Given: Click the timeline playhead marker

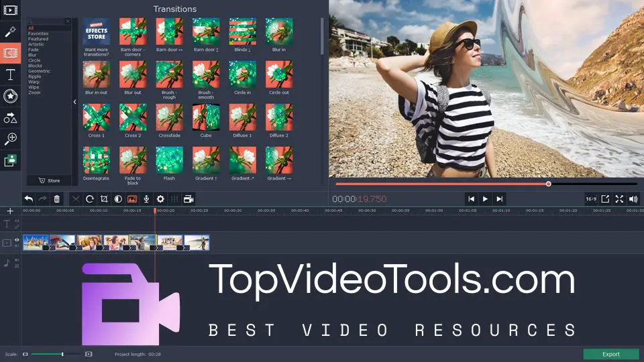Looking at the screenshot, I should pos(155,210).
